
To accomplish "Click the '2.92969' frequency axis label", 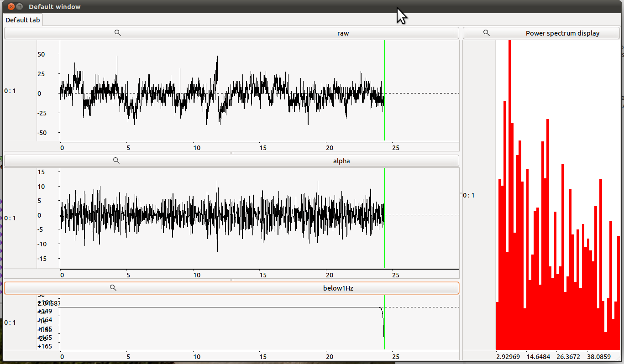I will [508, 356].
